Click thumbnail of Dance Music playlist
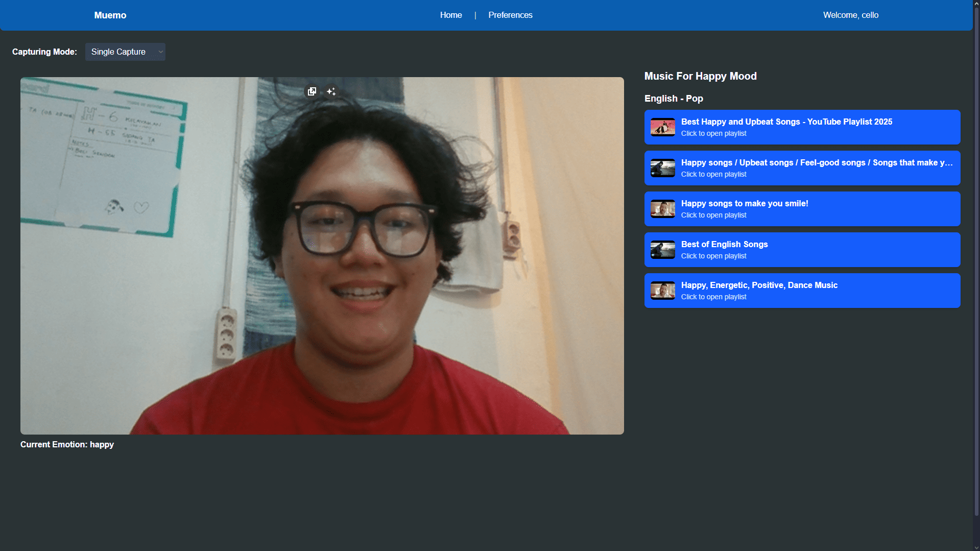The image size is (980, 551). (662, 291)
